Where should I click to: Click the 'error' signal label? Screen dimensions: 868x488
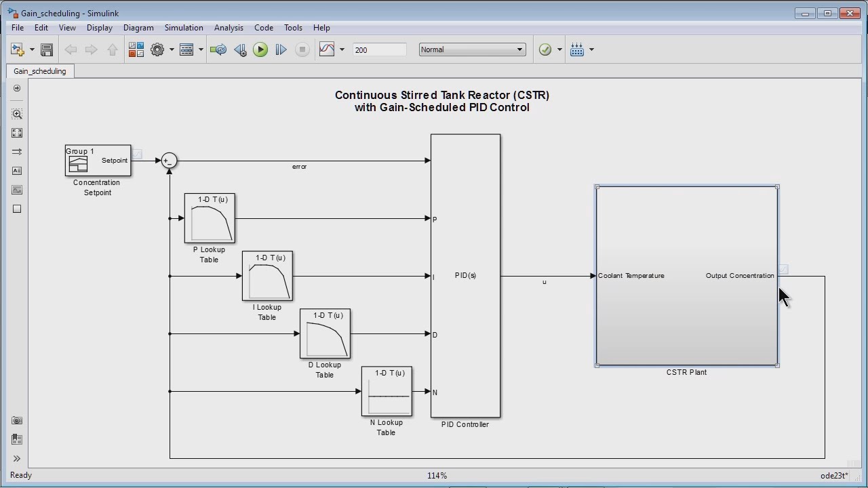[x=299, y=167]
